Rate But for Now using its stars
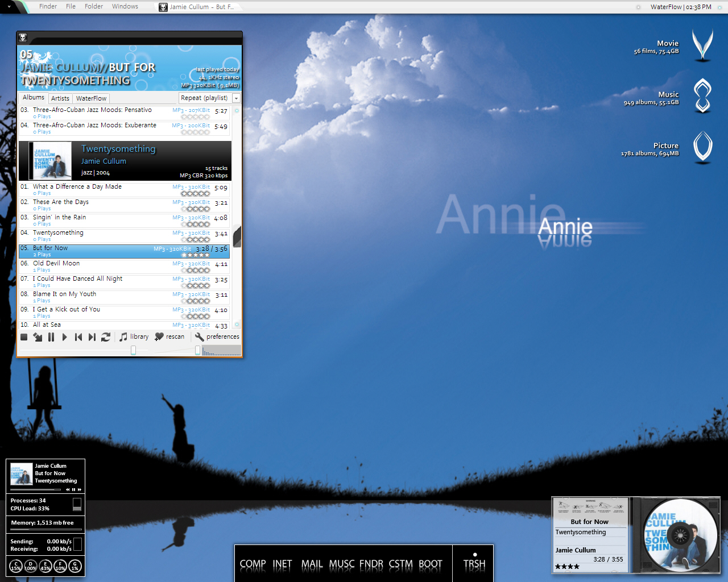The width and height of the screenshot is (728, 582). tap(195, 255)
